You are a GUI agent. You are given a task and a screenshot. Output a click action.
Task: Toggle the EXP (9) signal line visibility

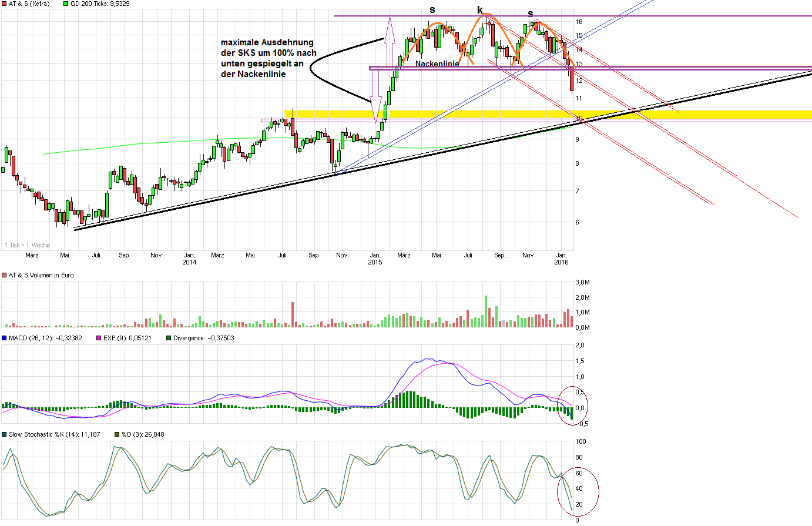click(99, 337)
